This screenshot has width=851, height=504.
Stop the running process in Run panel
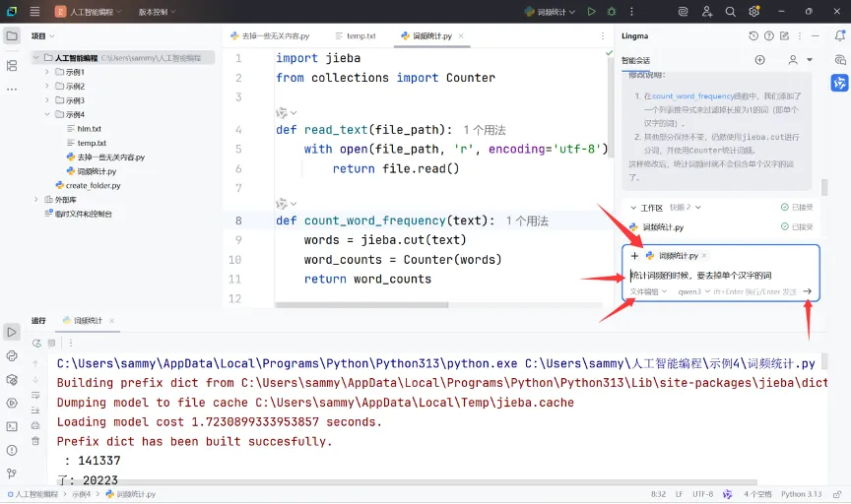coord(51,343)
